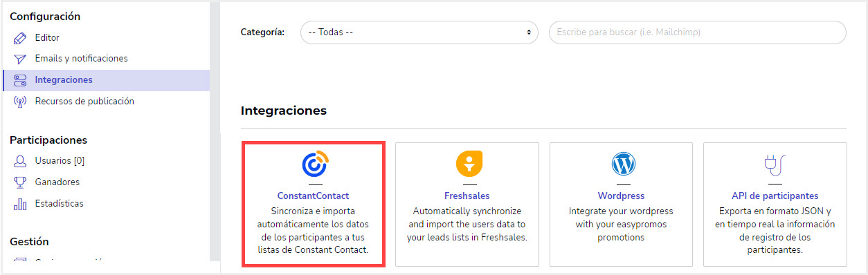
Task: Open Emails y notificaciones menu item
Action: 81,59
